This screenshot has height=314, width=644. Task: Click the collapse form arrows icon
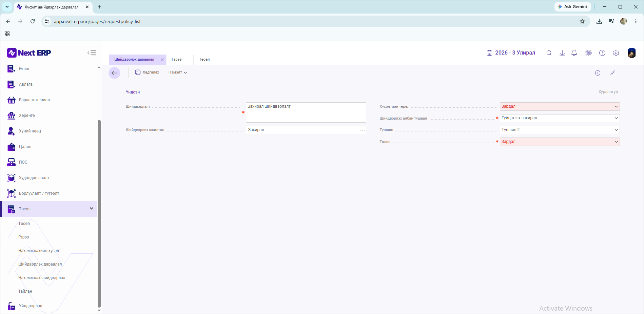pyautogui.click(x=612, y=73)
